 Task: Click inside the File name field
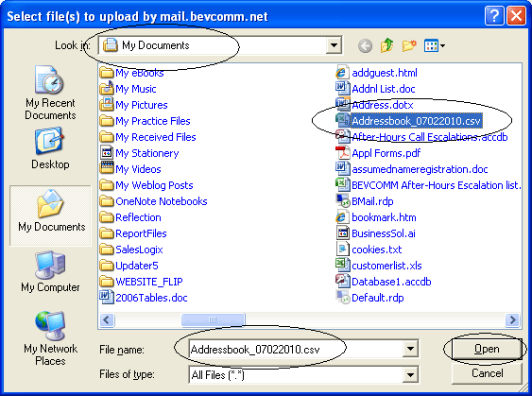[x=296, y=349]
